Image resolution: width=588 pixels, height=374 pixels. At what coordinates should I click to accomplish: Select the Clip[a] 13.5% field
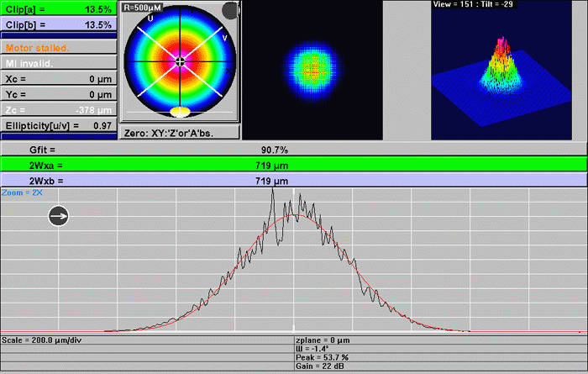(x=58, y=8)
